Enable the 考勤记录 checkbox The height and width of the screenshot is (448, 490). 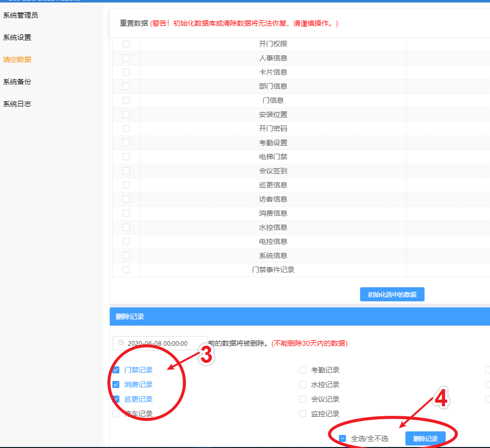303,370
